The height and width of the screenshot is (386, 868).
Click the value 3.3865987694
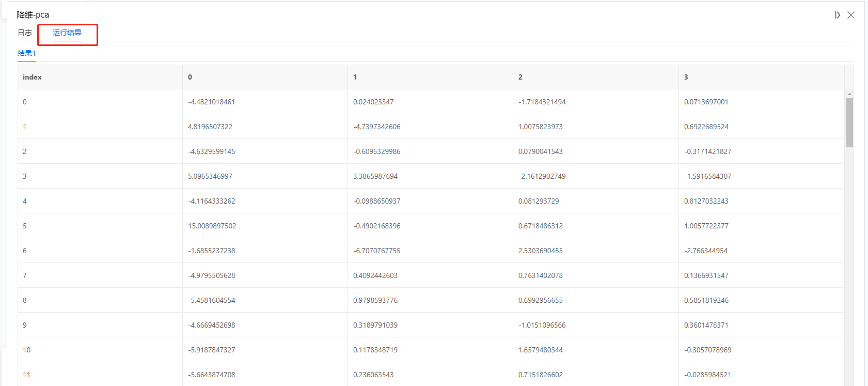click(x=375, y=176)
